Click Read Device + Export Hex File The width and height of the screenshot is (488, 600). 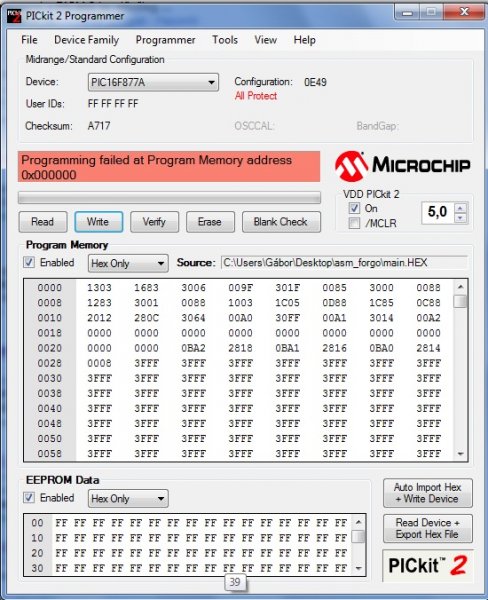point(428,528)
